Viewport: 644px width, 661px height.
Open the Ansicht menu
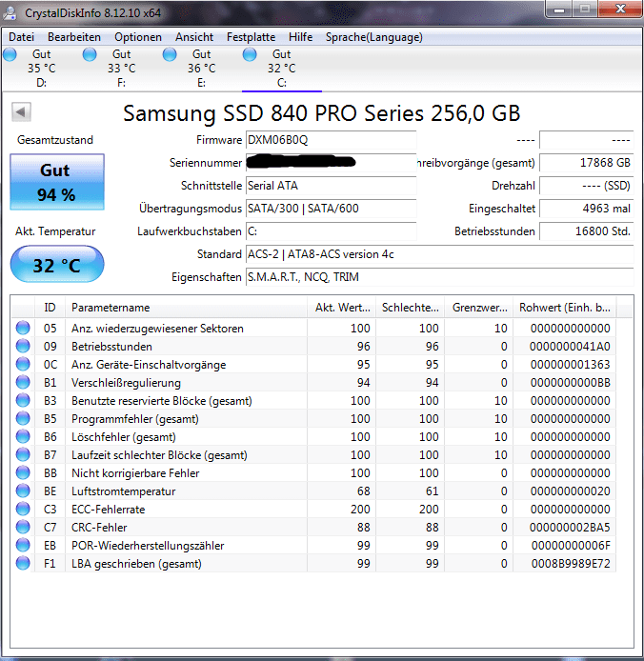[194, 37]
